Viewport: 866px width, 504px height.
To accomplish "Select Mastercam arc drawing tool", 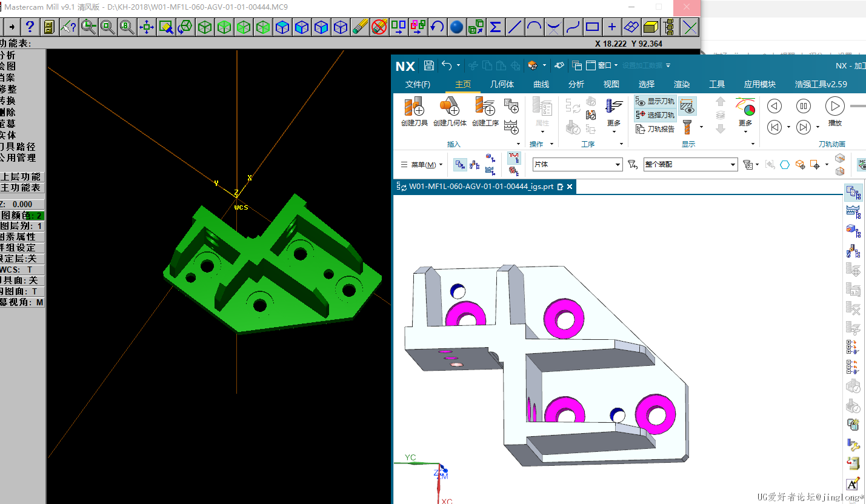I will (x=535, y=27).
